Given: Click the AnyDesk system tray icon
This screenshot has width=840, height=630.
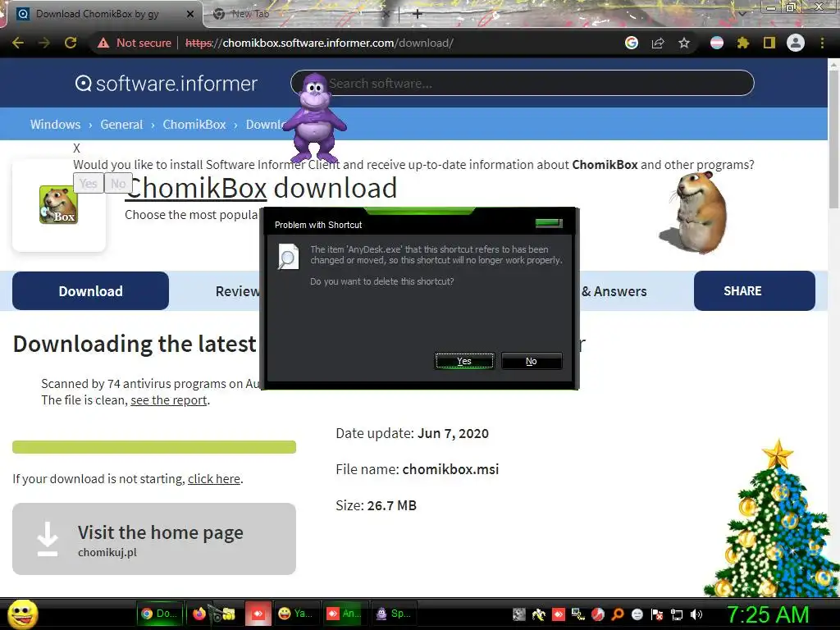Looking at the screenshot, I should tap(558, 614).
